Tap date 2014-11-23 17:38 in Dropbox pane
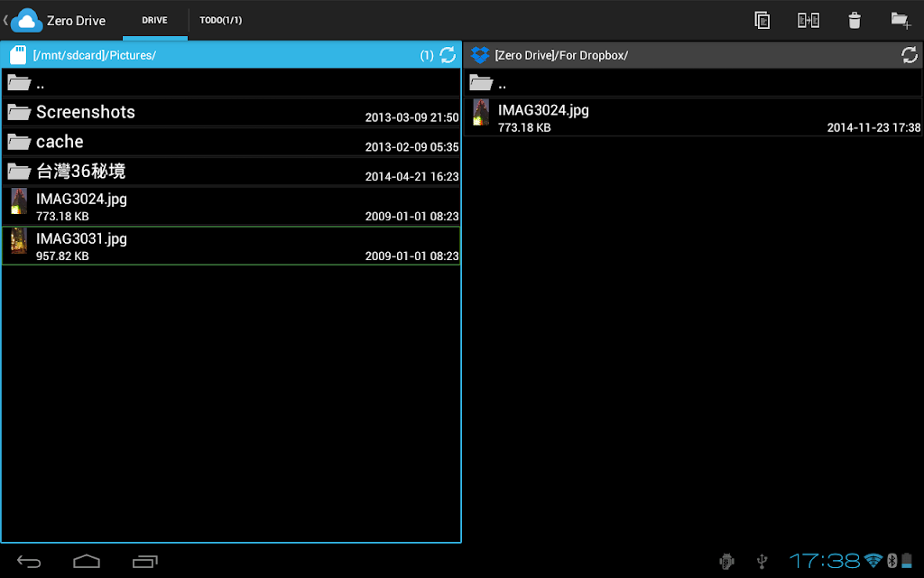The width and height of the screenshot is (924, 578). 873,127
